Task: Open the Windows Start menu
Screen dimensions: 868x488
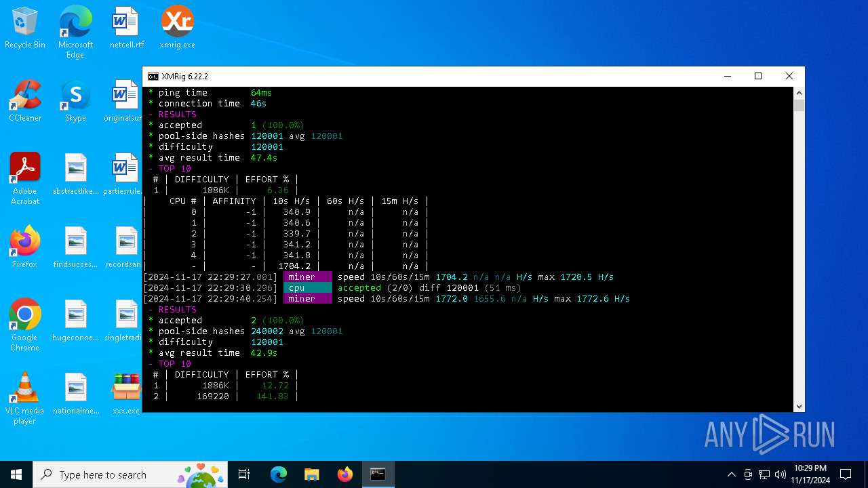Action: [16, 474]
